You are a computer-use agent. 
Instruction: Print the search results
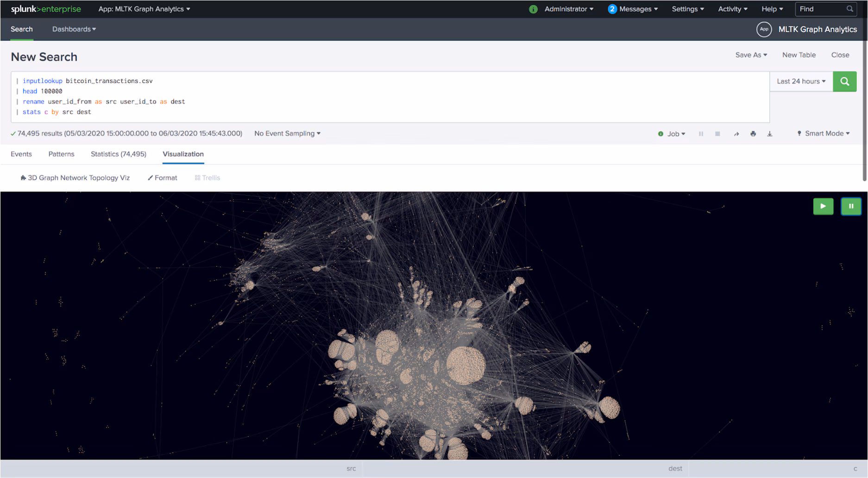pyautogui.click(x=753, y=133)
